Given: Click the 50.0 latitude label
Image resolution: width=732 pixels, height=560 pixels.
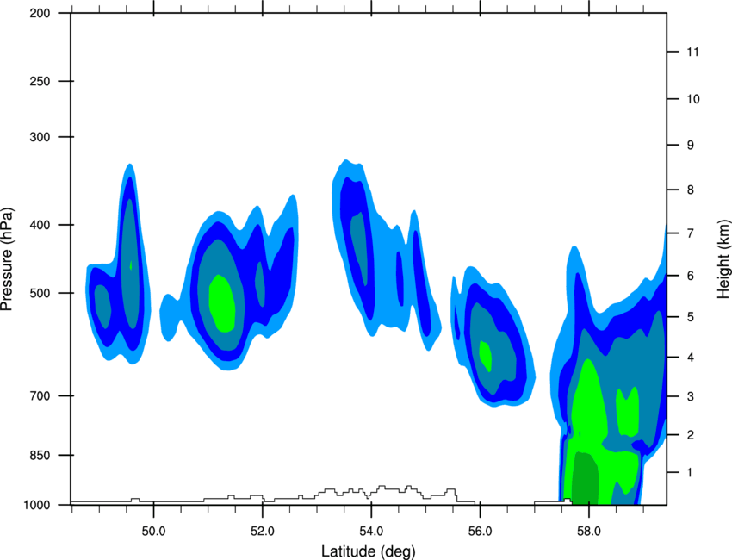Looking at the screenshot, I should [153, 532].
